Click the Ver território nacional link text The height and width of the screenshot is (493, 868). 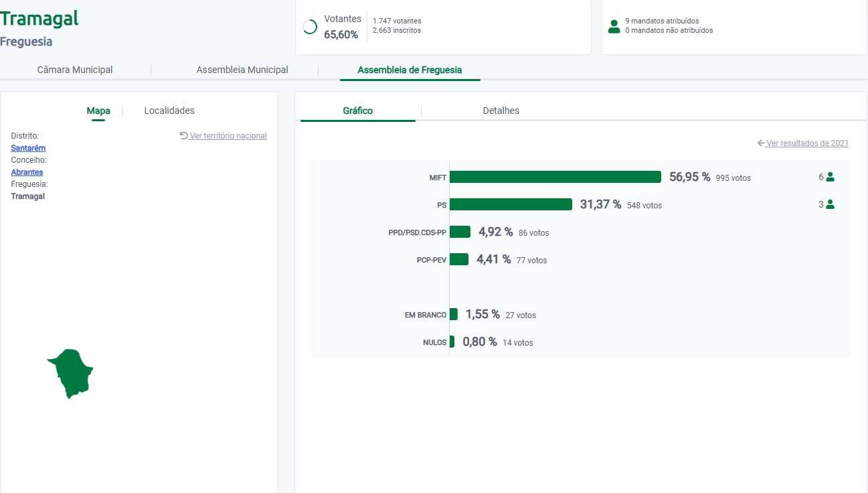click(x=228, y=136)
